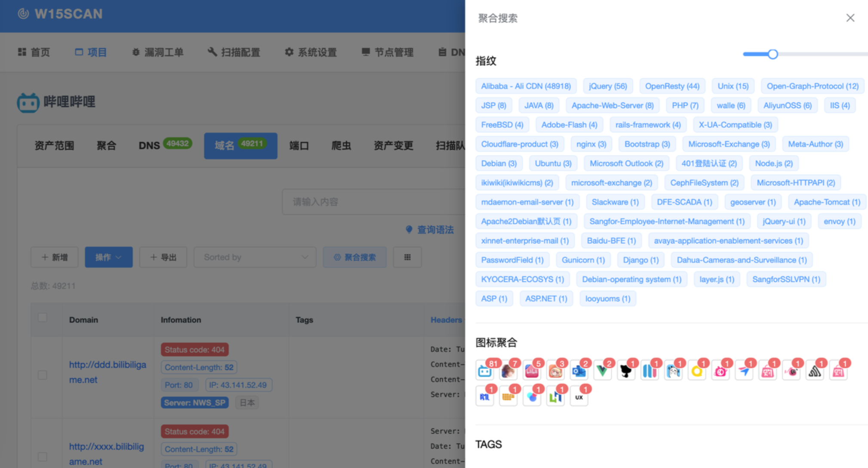Click the 聚合搜索 button

point(355,257)
